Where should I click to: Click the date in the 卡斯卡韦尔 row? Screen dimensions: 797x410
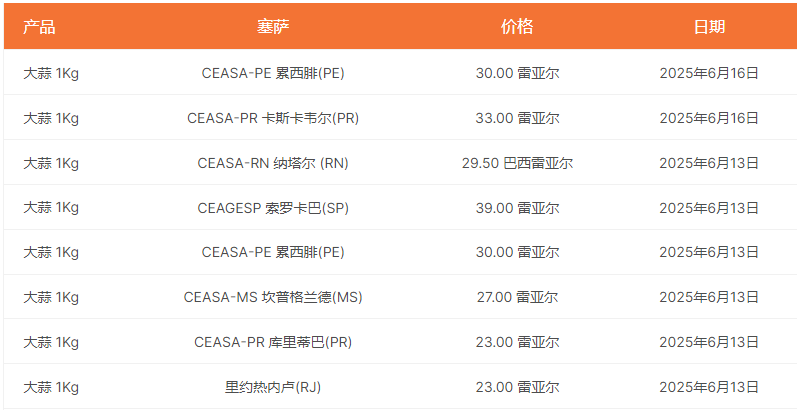click(709, 118)
